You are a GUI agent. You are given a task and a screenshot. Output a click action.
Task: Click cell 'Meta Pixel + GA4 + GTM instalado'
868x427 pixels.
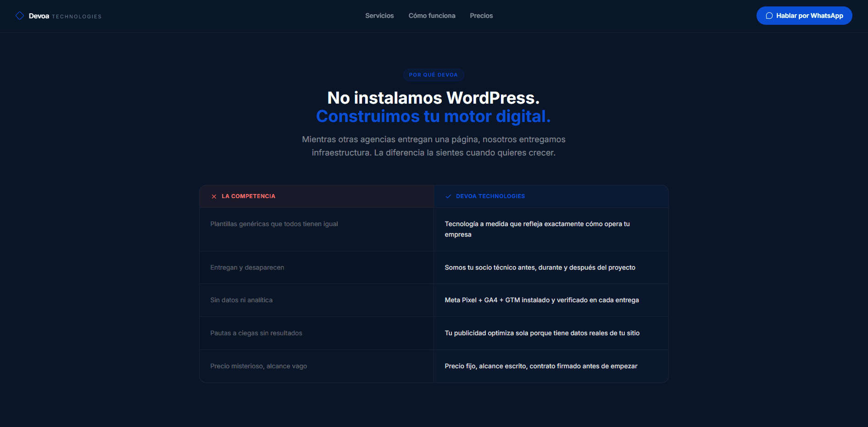pos(551,300)
